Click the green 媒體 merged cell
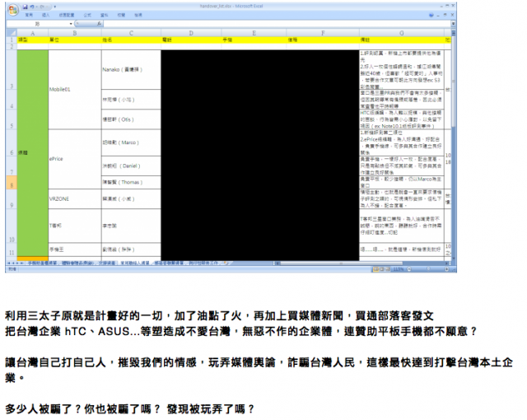The image size is (527, 420). tap(33, 153)
